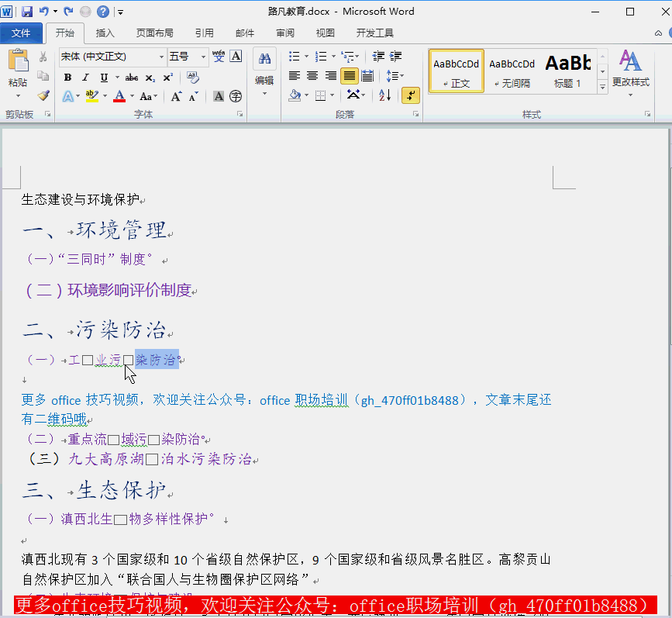Toggle strikethrough abc formatting
This screenshot has height=618, width=672.
(x=132, y=78)
